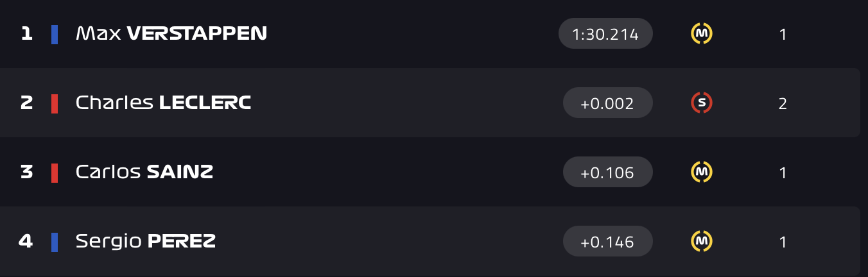This screenshot has width=868, height=277.
Task: Click position number 1 in first row
Action: pos(26,33)
